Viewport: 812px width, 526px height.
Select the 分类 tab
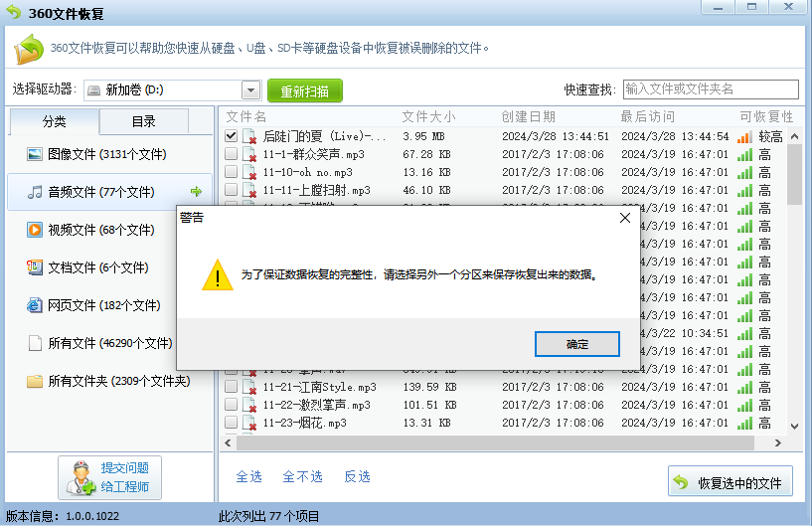pos(55,121)
